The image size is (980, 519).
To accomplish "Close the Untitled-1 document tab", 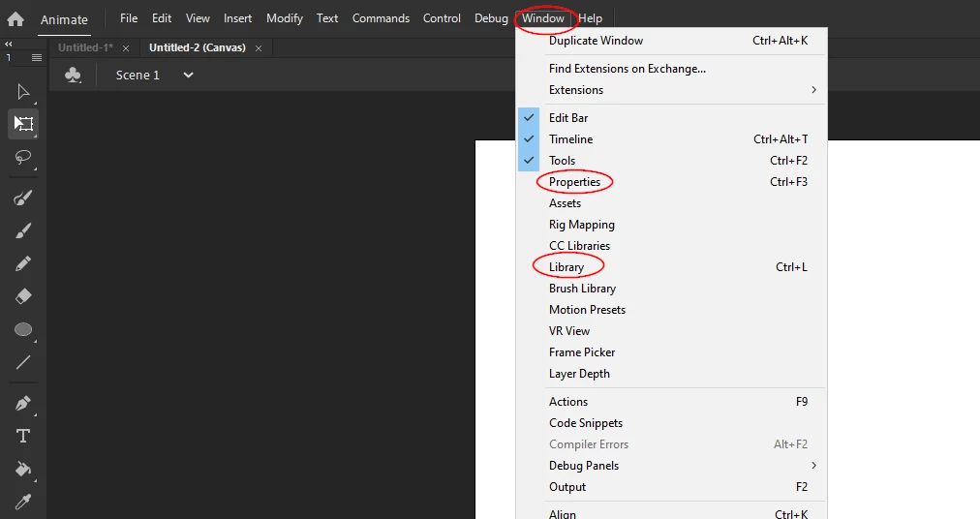I will [x=126, y=48].
